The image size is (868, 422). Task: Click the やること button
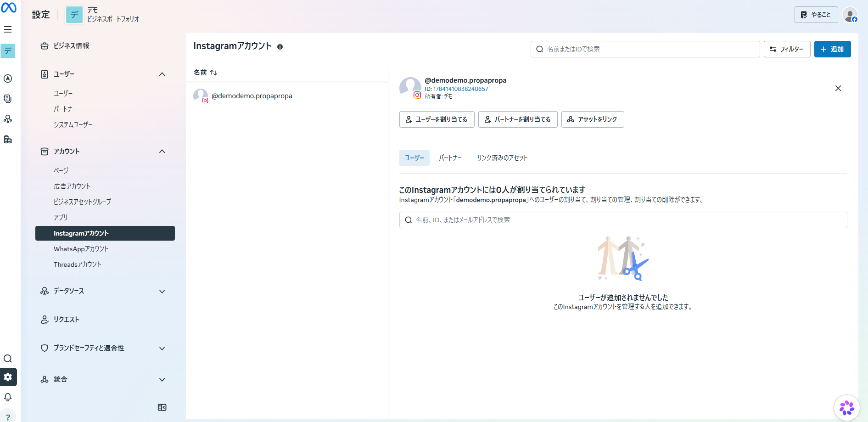tap(816, 15)
